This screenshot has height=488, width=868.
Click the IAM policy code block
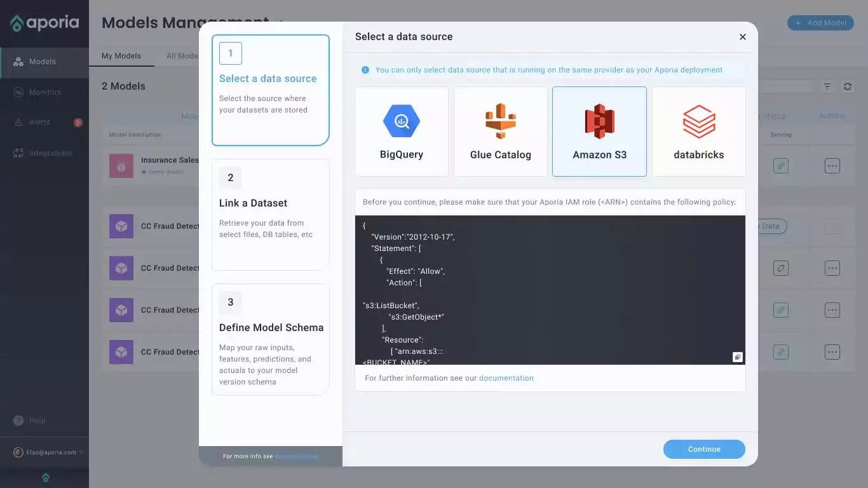pos(550,290)
